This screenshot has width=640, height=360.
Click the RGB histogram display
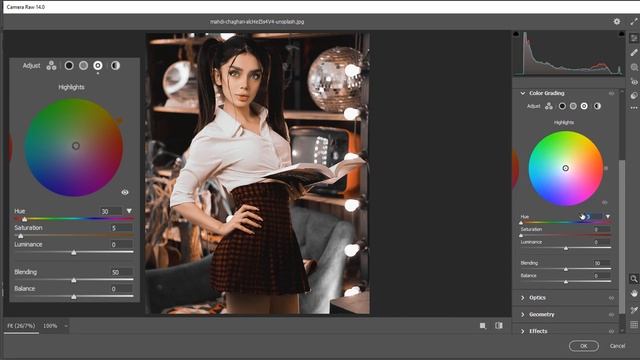point(569,53)
